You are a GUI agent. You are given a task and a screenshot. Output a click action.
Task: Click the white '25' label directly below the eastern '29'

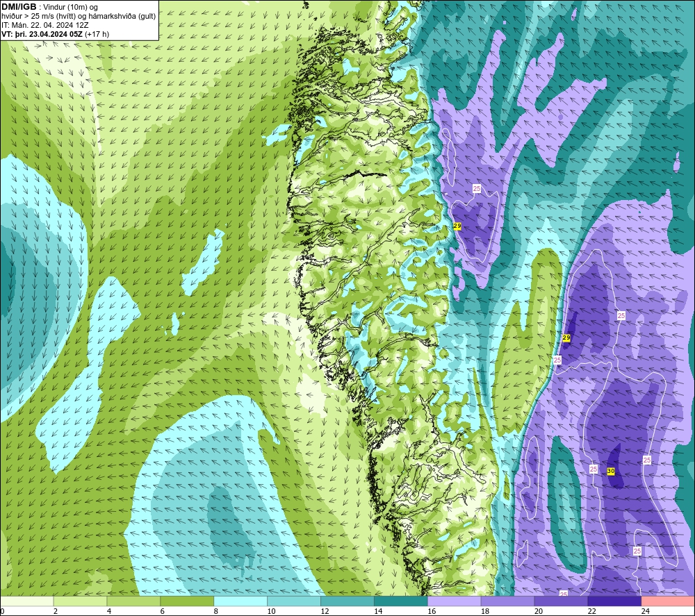[557, 360]
